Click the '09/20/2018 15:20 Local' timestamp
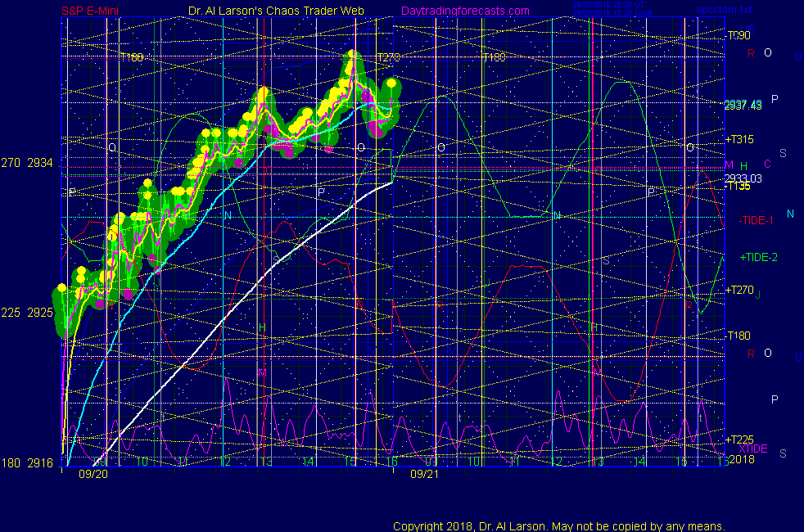This screenshot has height=532, width=804. 612,13
